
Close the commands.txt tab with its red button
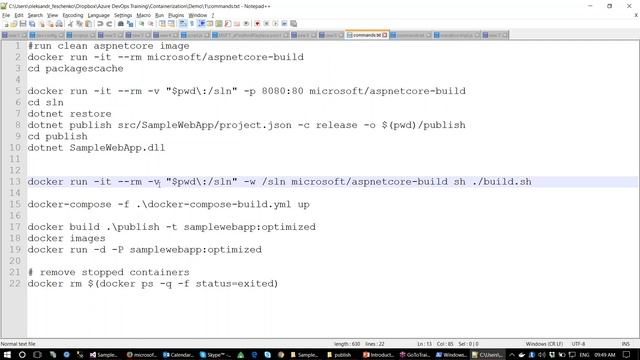[384, 35]
